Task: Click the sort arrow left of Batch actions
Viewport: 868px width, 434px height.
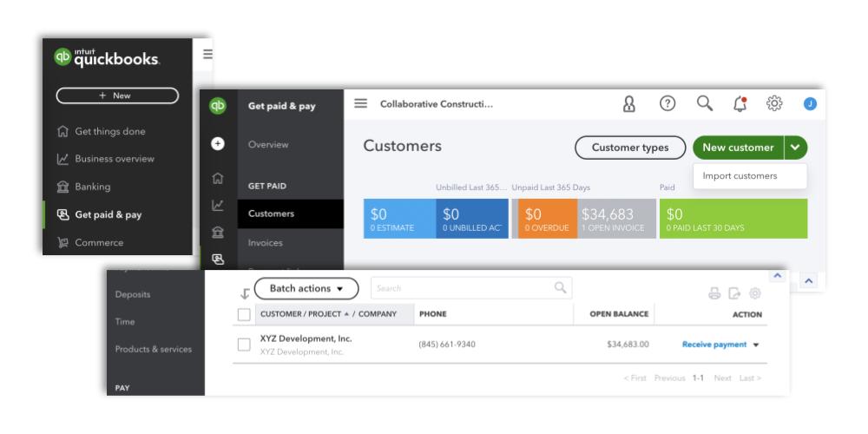Action: coord(245,293)
